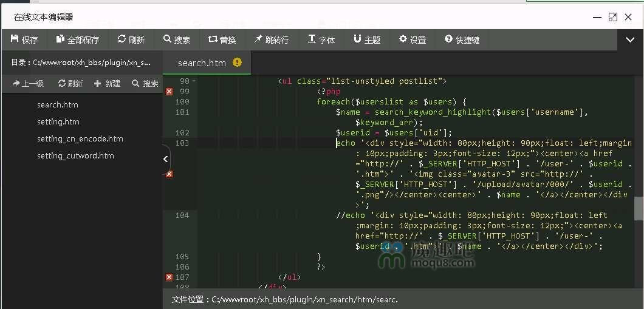644x309 pixels.
Task: Open 跳转行 go-to-line tool
Action: [x=272, y=40]
